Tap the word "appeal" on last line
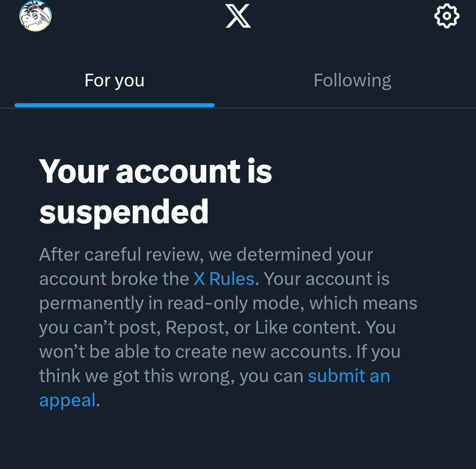Viewport: 476px width, 469px height. point(67,400)
